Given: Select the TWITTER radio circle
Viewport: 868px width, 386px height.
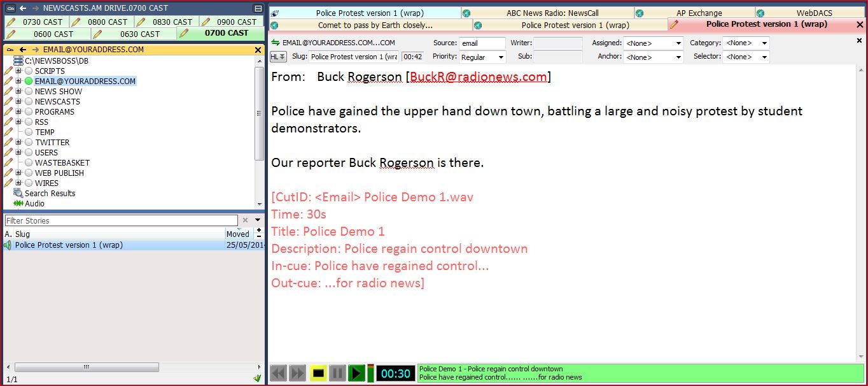Looking at the screenshot, I should [29, 142].
